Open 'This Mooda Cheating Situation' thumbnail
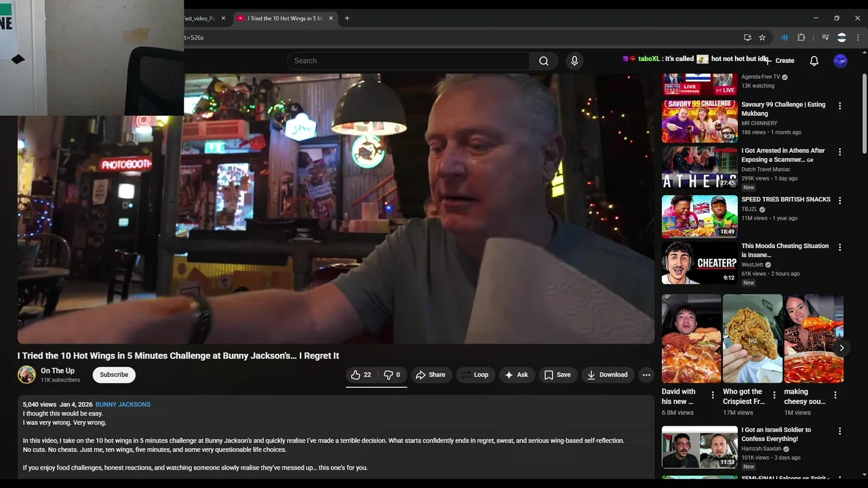The height and width of the screenshot is (488, 868). tap(699, 263)
